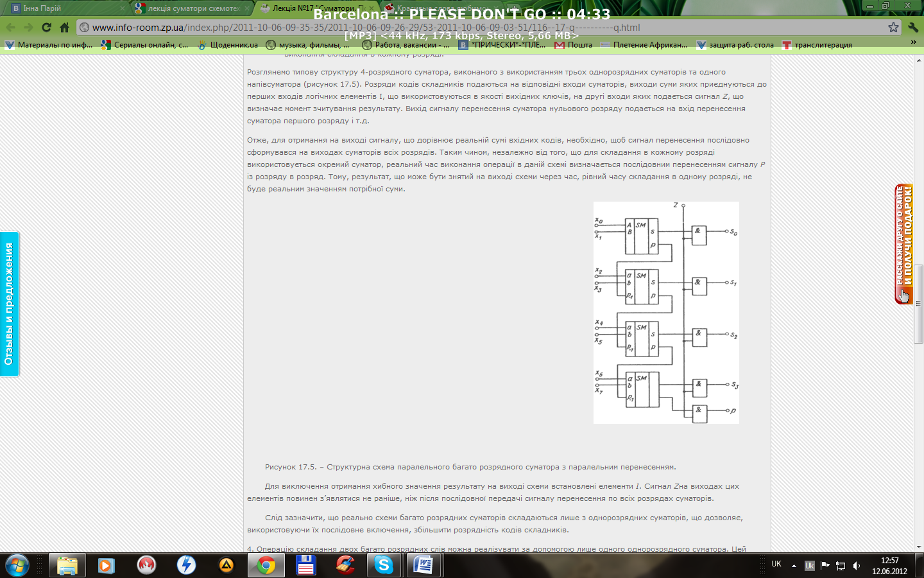Show hidden bookmarks via the double chevron
Viewport: 924px width, 578px height.
tap(913, 42)
